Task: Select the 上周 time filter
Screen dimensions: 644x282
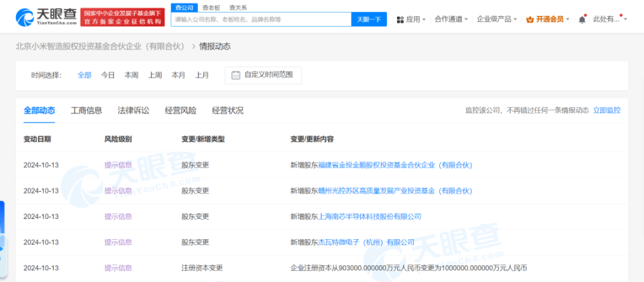Action: [155, 76]
